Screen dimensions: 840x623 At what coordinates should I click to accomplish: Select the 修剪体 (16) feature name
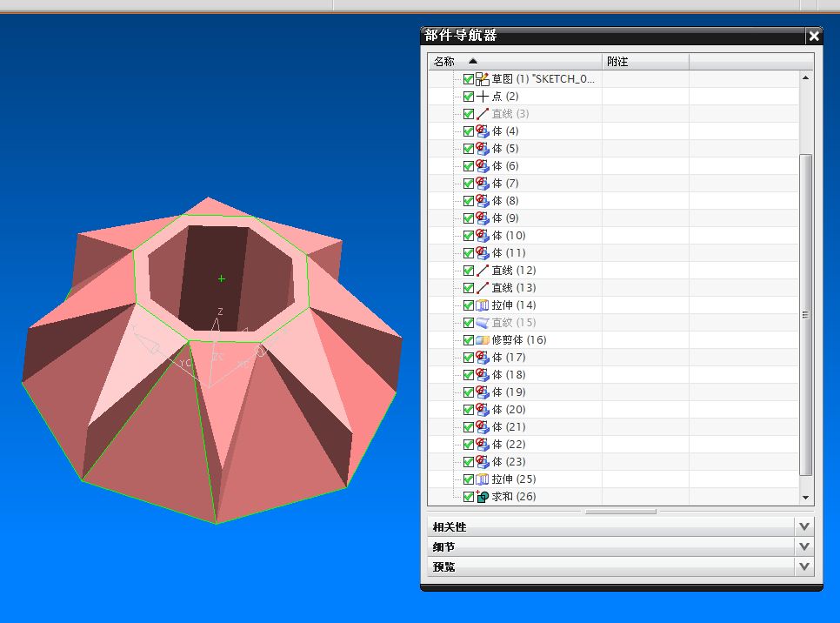pos(519,340)
